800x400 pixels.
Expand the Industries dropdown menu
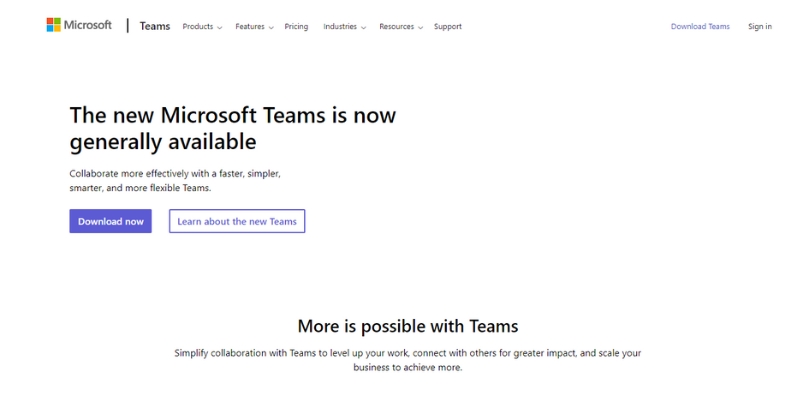[344, 27]
